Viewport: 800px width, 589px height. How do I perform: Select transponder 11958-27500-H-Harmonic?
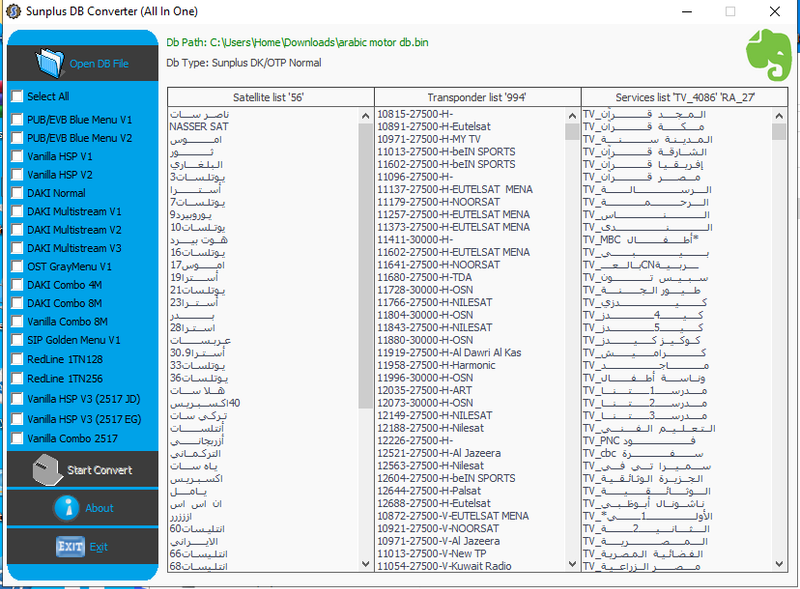pyautogui.click(x=436, y=365)
